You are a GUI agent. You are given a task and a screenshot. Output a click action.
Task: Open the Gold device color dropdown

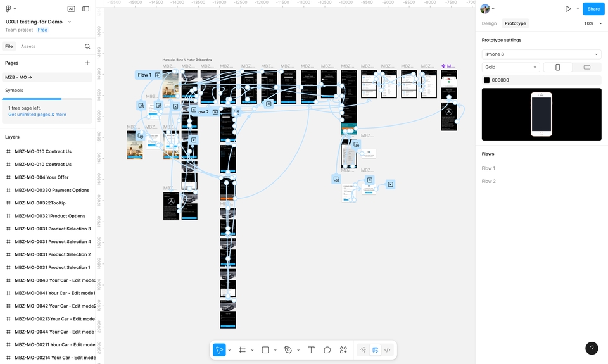[510, 67]
